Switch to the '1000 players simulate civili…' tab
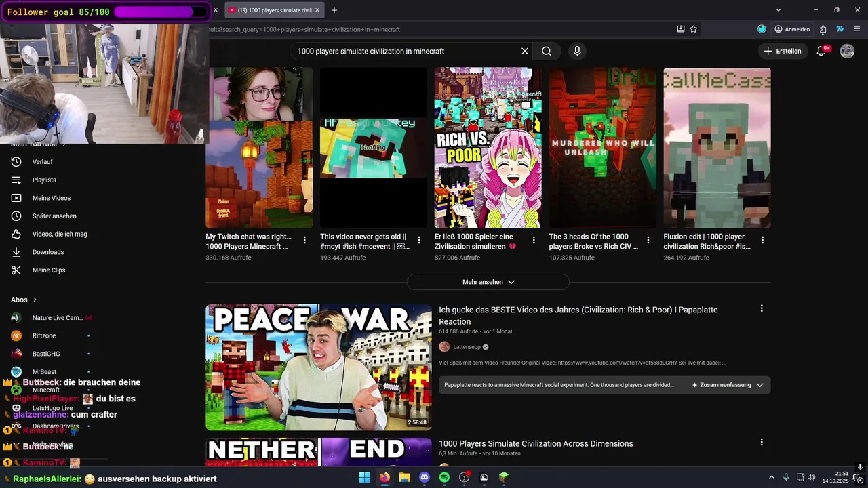Screen dimensions: 868x488 click(x=274, y=10)
